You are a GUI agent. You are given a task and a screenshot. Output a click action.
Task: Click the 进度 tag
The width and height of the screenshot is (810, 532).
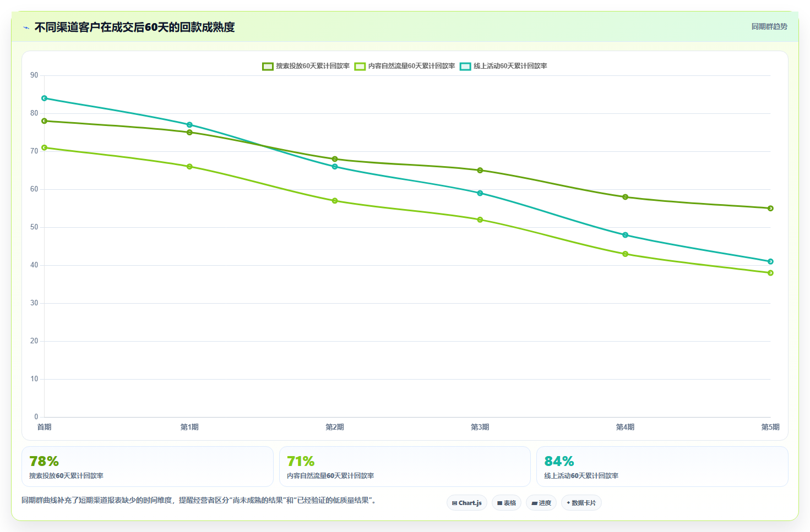coord(541,503)
